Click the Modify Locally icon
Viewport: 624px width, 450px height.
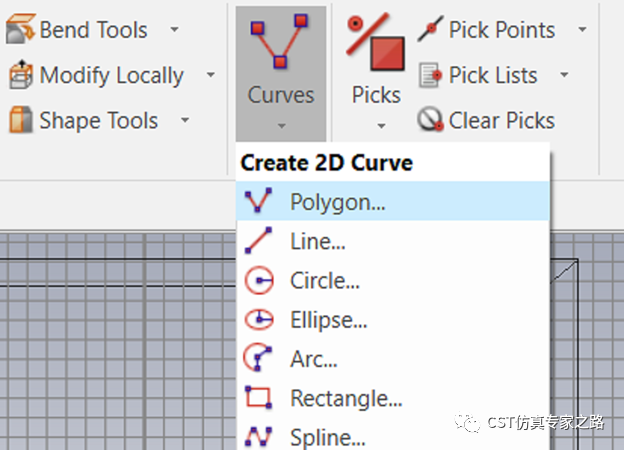point(21,75)
